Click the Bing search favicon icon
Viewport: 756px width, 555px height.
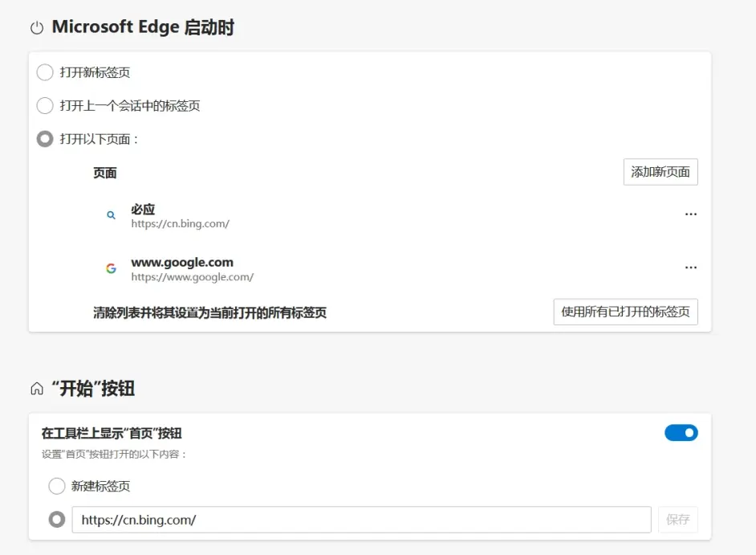pyautogui.click(x=111, y=215)
